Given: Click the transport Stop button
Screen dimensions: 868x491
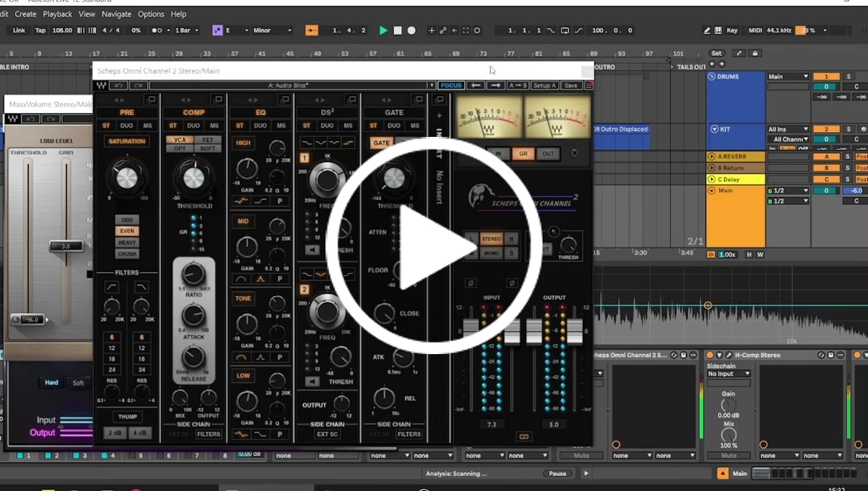Looking at the screenshot, I should [397, 30].
